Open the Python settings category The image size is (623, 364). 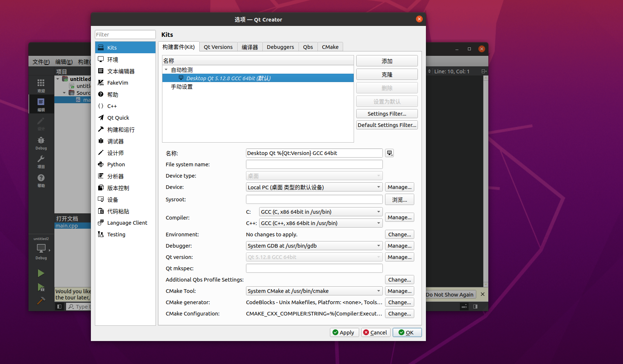(x=125, y=164)
